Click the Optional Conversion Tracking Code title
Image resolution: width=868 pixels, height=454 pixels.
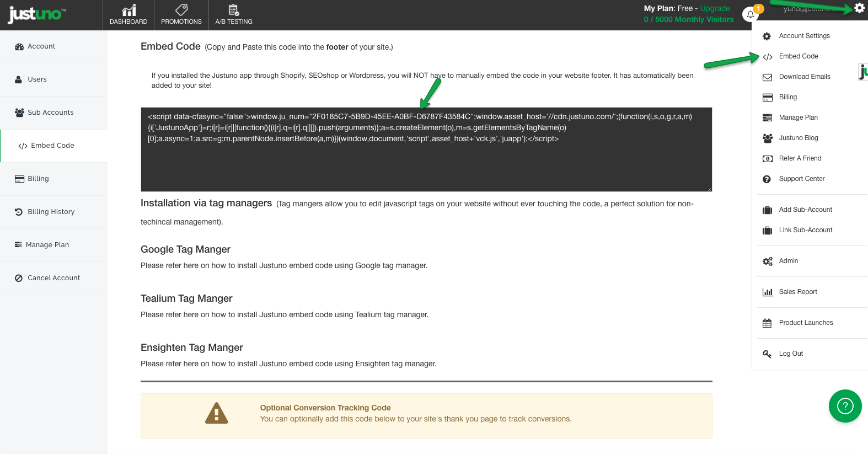(x=325, y=408)
